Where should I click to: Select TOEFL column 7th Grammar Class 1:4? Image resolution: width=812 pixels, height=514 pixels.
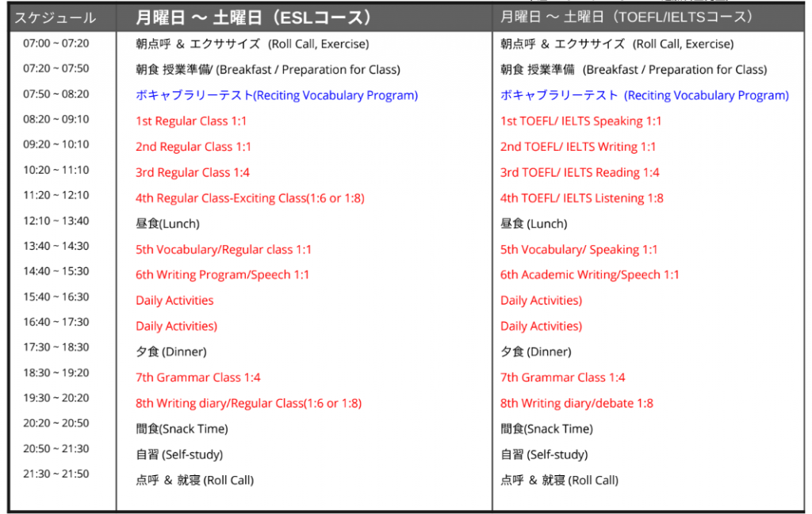pyautogui.click(x=562, y=378)
